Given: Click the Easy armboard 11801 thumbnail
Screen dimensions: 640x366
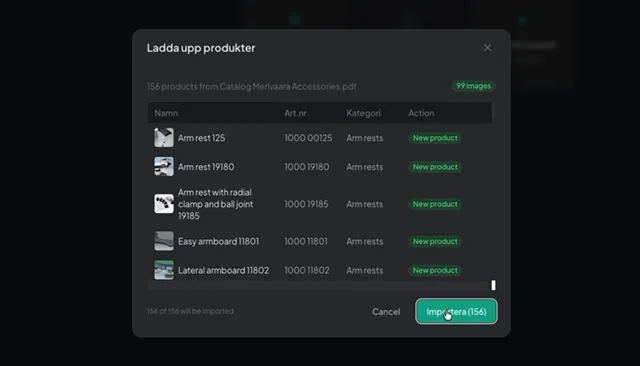Looking at the screenshot, I should [x=164, y=241].
